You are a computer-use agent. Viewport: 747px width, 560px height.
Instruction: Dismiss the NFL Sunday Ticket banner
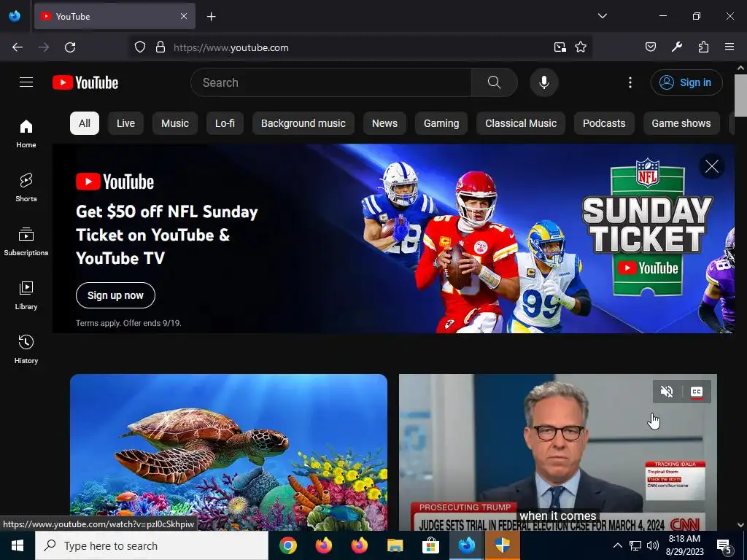712,167
